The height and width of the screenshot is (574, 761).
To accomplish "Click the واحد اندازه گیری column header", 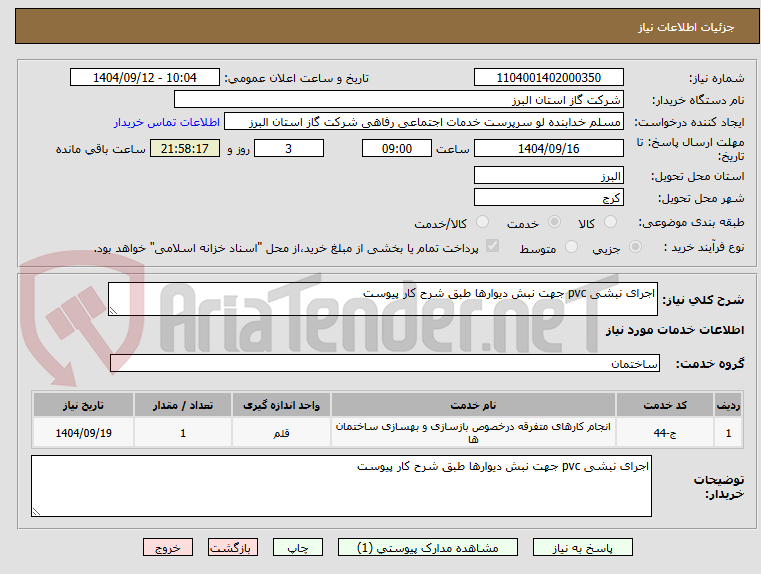I will pyautogui.click(x=281, y=405).
